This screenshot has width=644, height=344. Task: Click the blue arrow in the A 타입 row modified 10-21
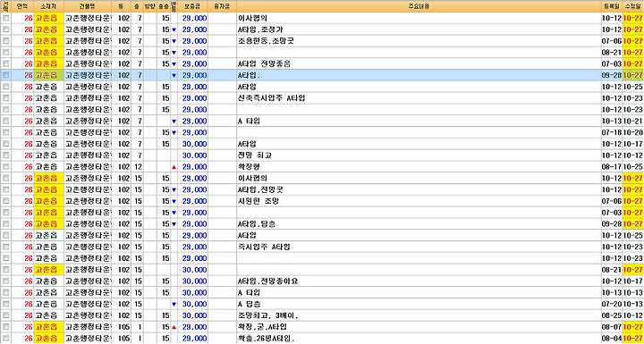[174, 122]
